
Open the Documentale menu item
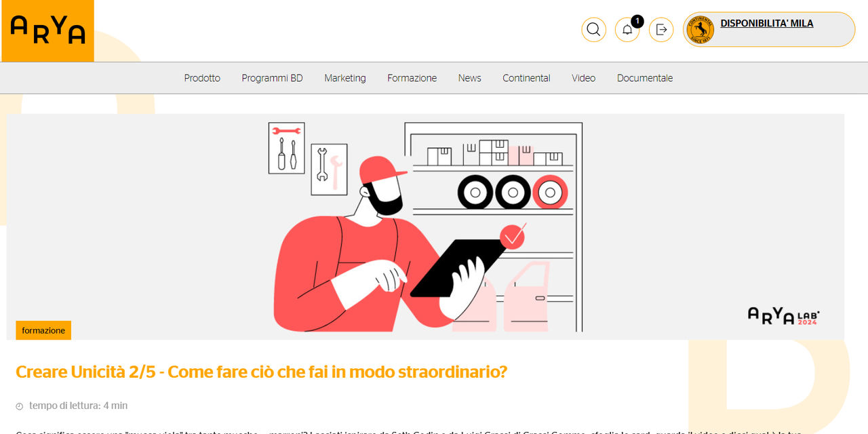(x=645, y=78)
